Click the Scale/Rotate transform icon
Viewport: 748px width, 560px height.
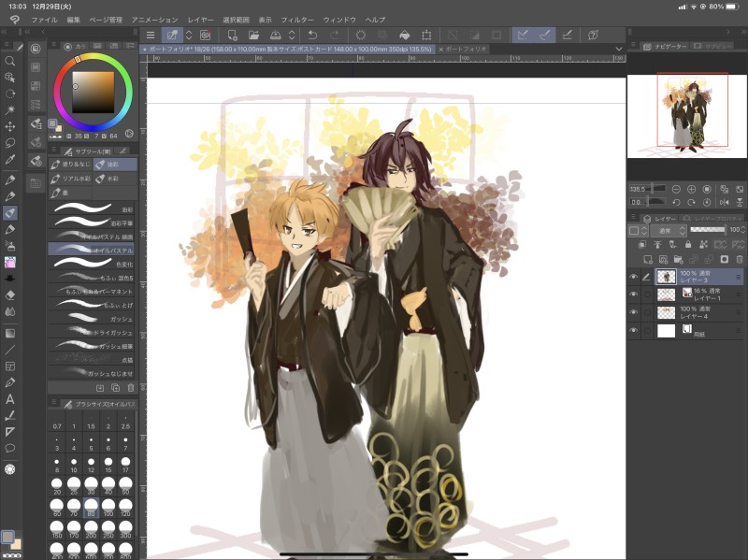[426, 35]
